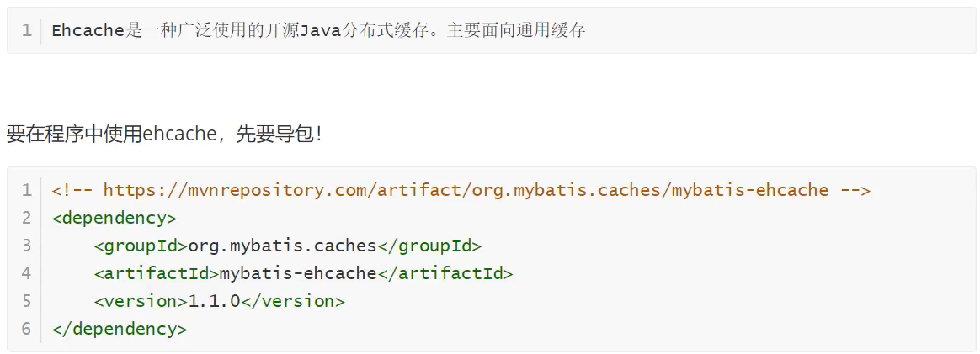Click the closing dependency tag

[x=120, y=329]
